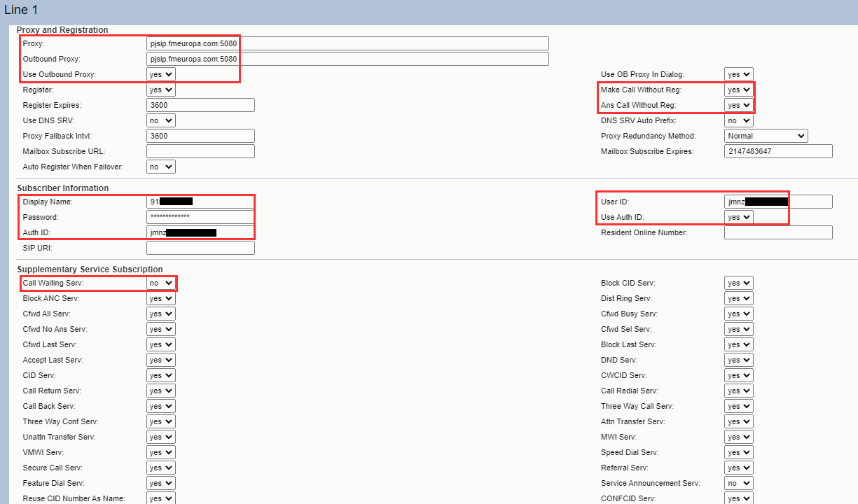Click the Resident Online Number field
Screen dimensions: 858x504
pyautogui.click(x=778, y=232)
